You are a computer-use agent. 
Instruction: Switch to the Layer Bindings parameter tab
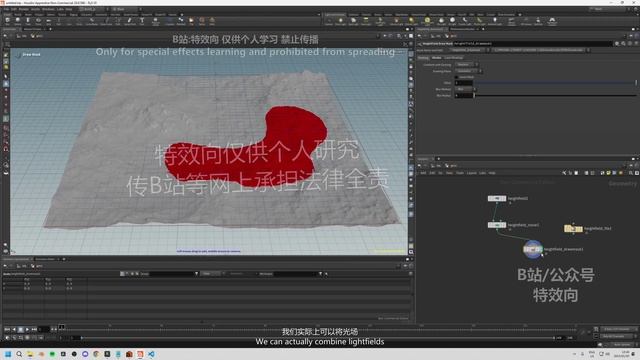453,58
